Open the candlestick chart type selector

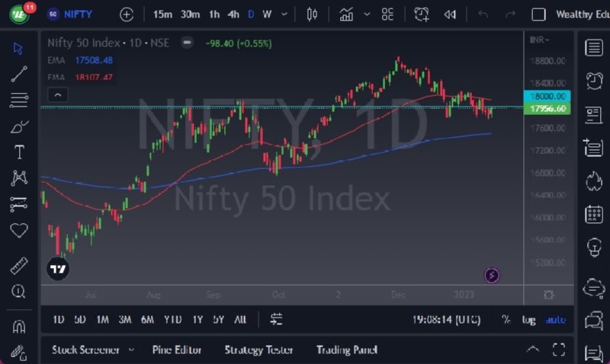tap(312, 14)
